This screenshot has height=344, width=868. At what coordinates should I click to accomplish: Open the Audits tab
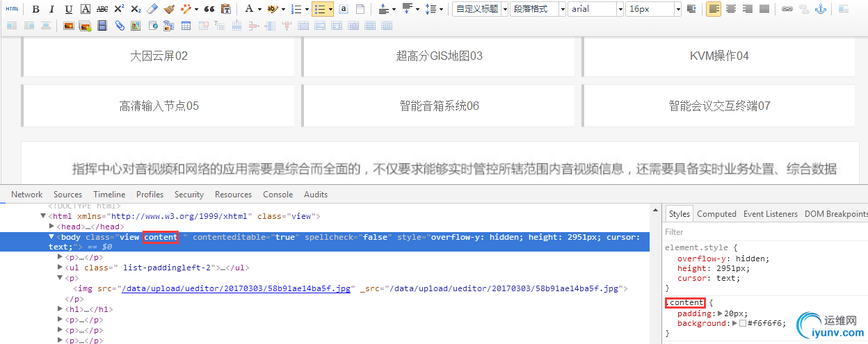[x=316, y=195]
